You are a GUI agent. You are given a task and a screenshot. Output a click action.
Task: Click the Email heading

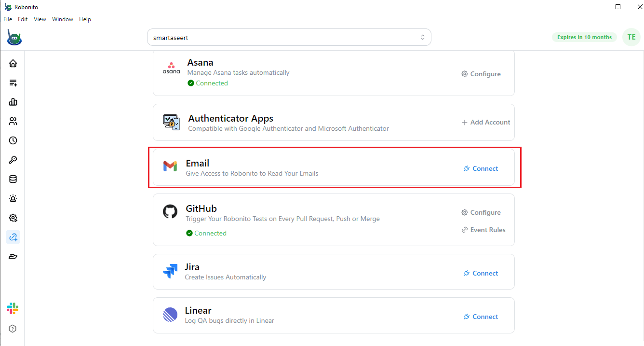[x=198, y=163]
